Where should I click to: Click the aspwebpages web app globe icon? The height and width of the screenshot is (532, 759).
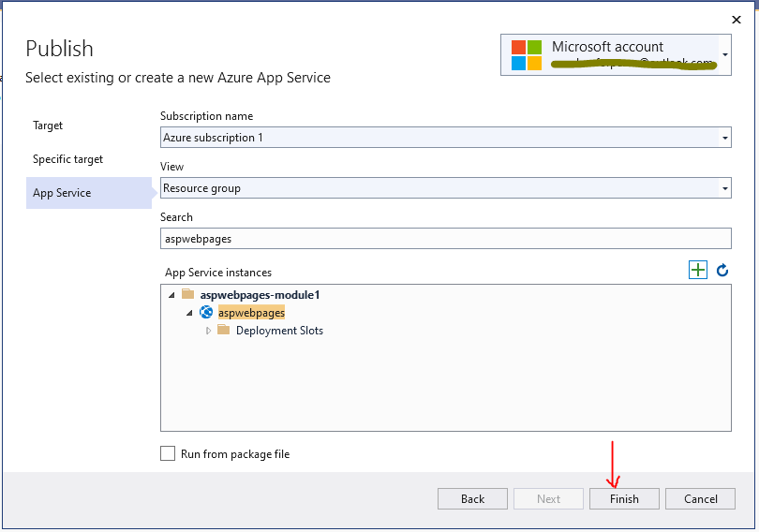pos(206,313)
